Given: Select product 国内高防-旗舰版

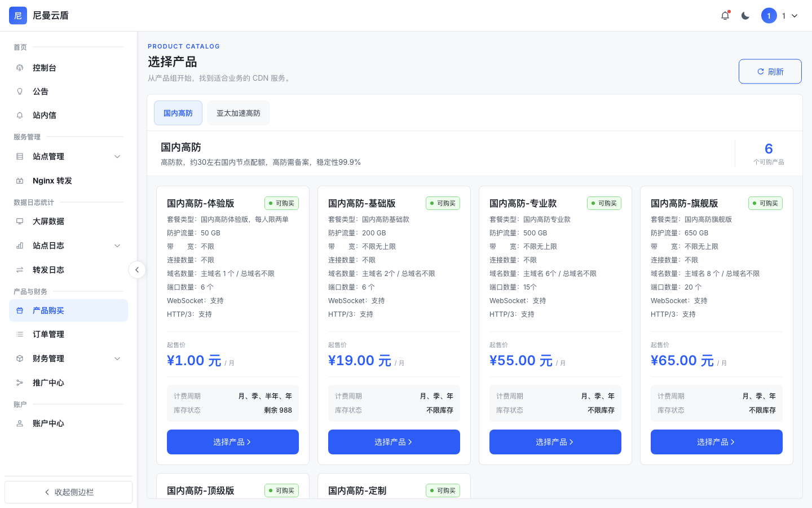Looking at the screenshot, I should pos(717,442).
